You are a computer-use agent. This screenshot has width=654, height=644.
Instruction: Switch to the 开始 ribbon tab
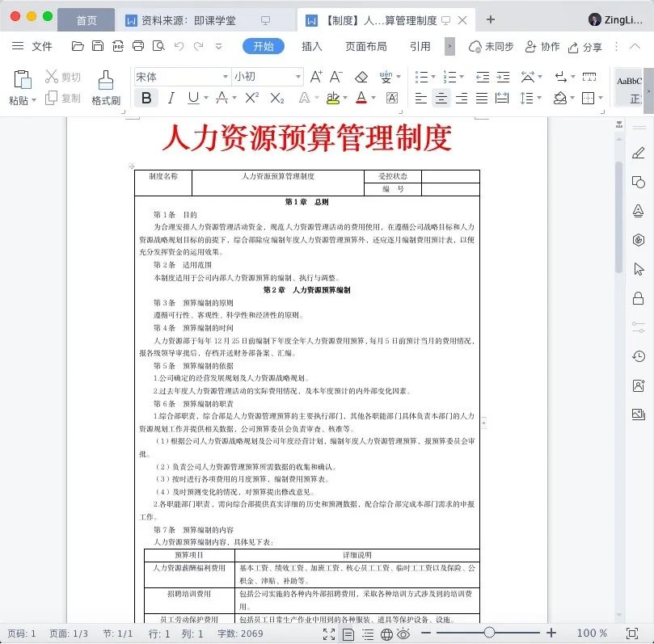[x=264, y=46]
